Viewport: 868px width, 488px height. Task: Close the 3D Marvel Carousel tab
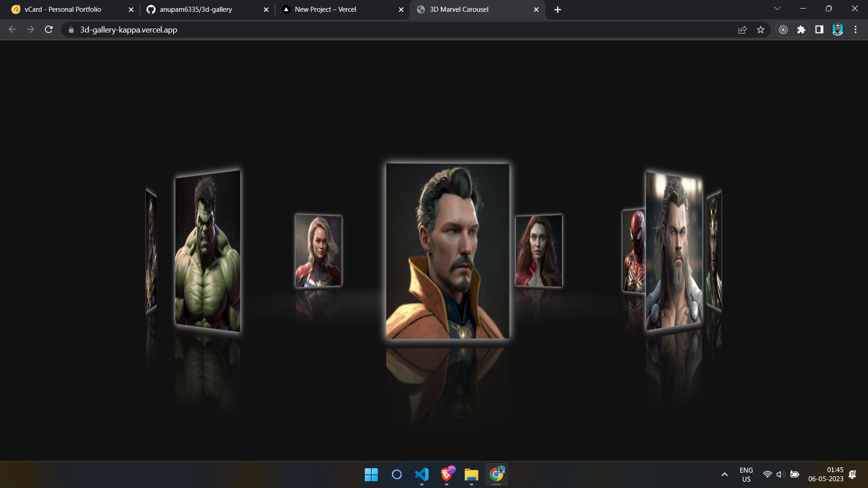[536, 9]
